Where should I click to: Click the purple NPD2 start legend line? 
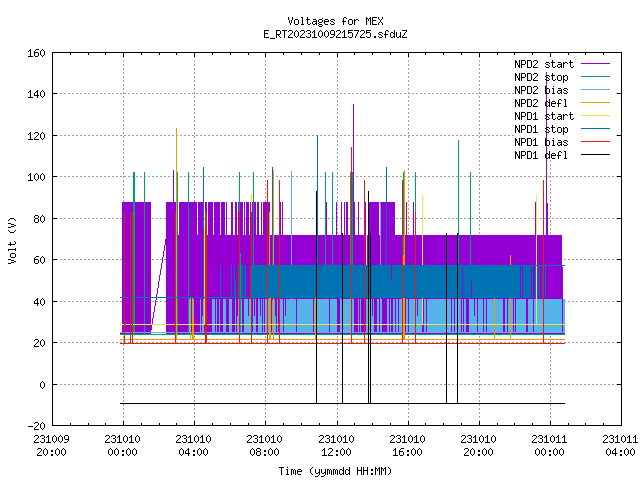coord(595,64)
